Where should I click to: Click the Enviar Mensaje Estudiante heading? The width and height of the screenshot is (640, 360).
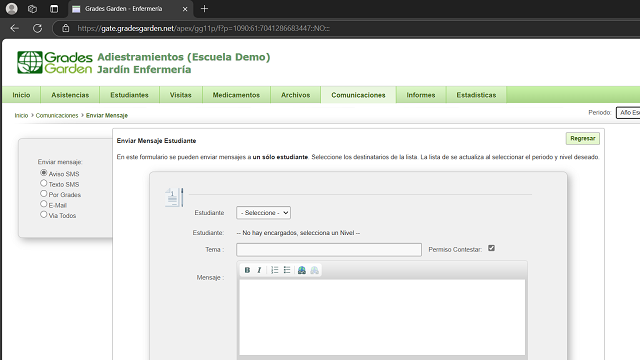(x=156, y=140)
